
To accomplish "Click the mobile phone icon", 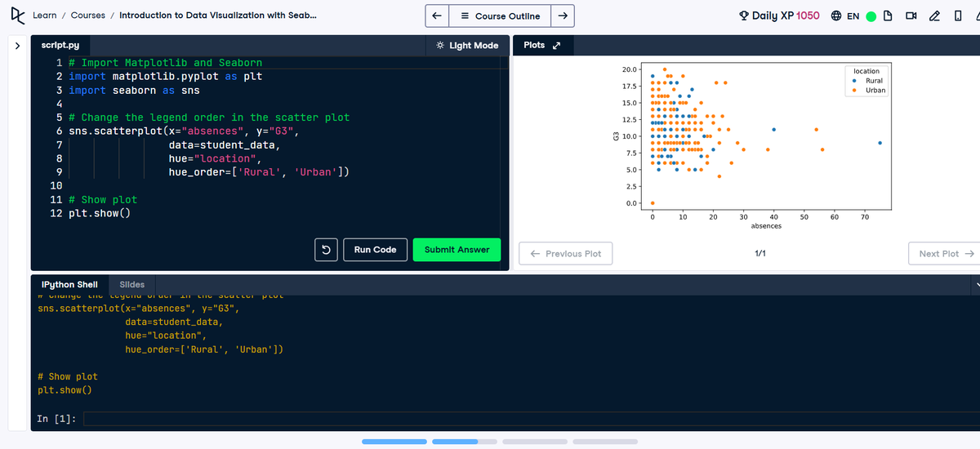I will [958, 16].
